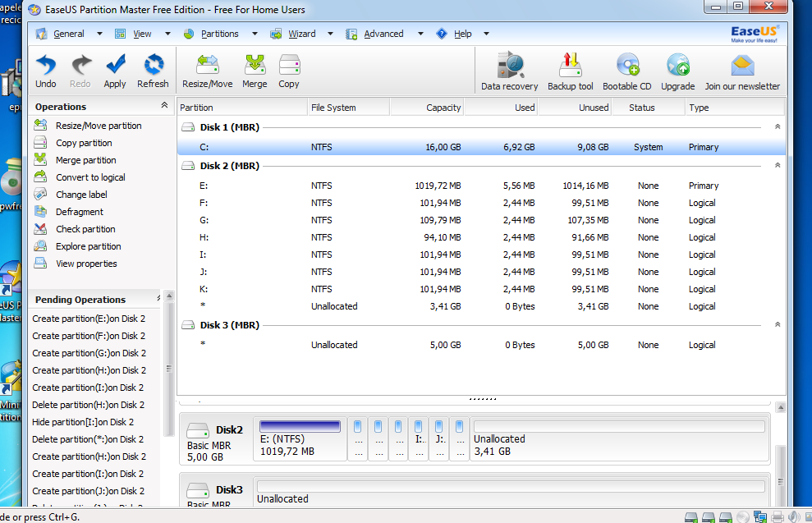
Task: Click the EaseUS logo
Action: 754,34
